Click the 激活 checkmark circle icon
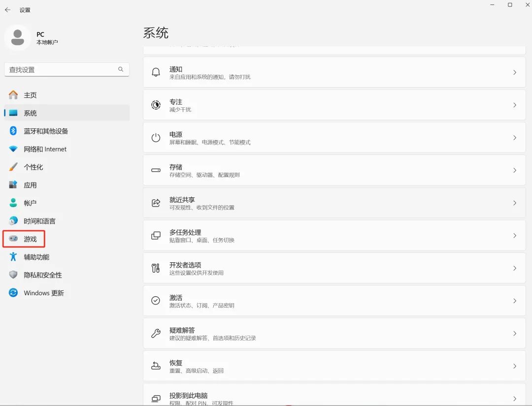The image size is (532, 406). click(x=156, y=301)
